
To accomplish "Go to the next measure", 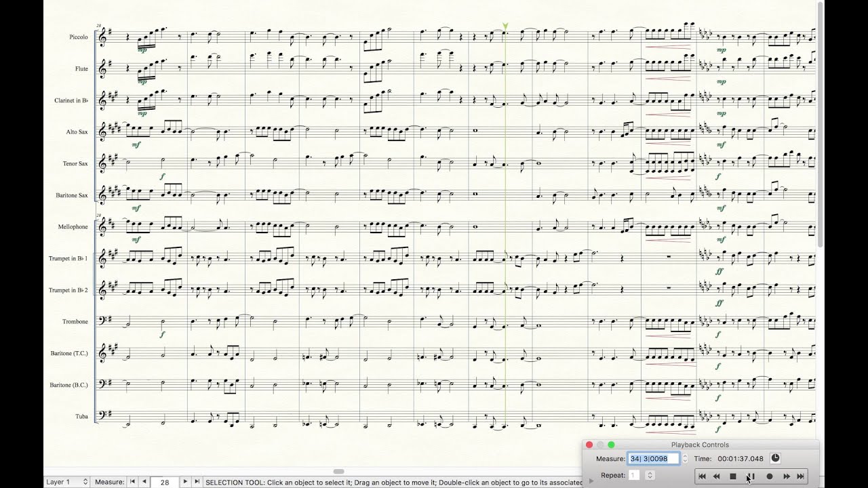I will tap(185, 482).
